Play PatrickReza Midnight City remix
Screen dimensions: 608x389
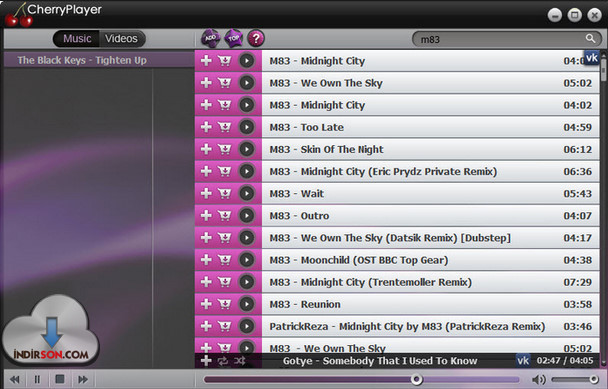(247, 326)
